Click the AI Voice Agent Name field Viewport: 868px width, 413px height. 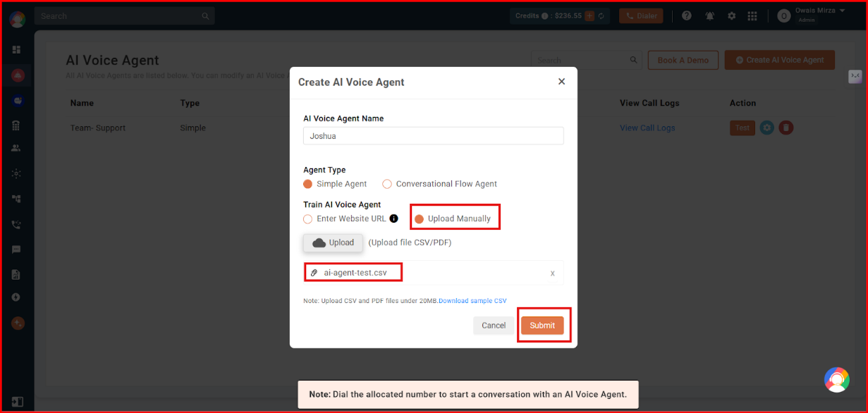pyautogui.click(x=433, y=136)
